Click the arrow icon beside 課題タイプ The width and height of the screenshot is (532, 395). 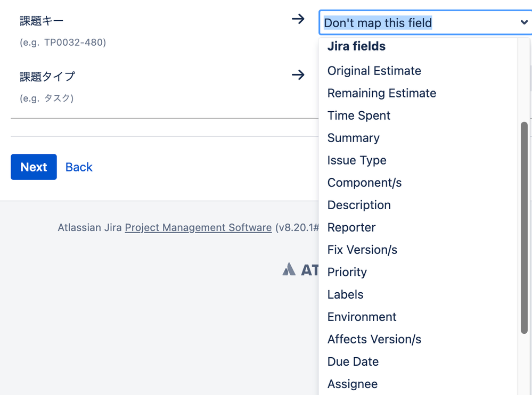298,75
